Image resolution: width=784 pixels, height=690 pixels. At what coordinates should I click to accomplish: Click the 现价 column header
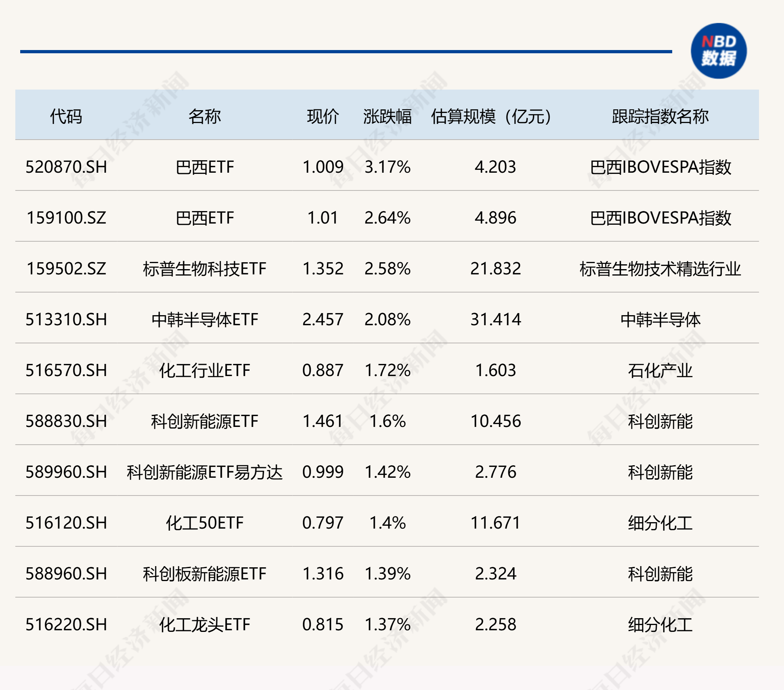click(x=323, y=116)
